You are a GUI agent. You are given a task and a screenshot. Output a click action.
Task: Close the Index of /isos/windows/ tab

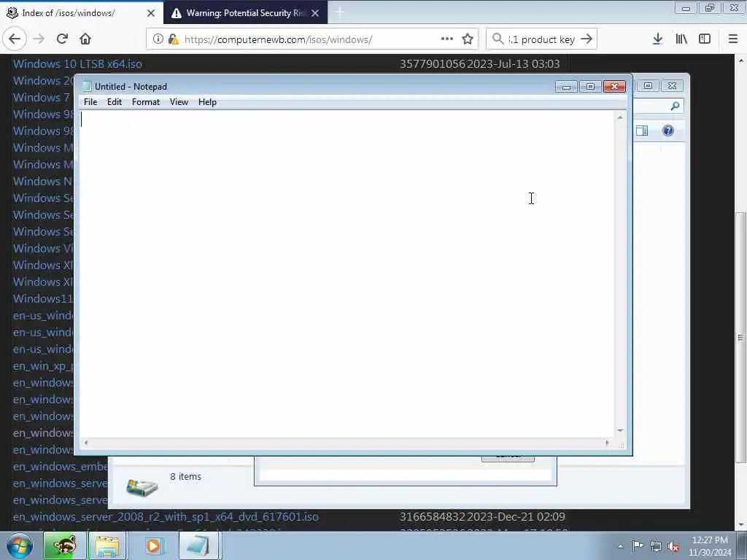pos(150,13)
